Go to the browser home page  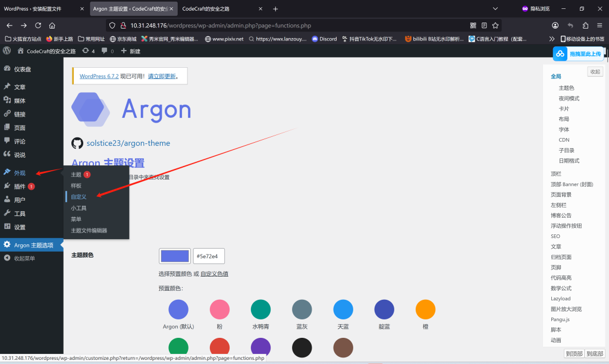52,25
